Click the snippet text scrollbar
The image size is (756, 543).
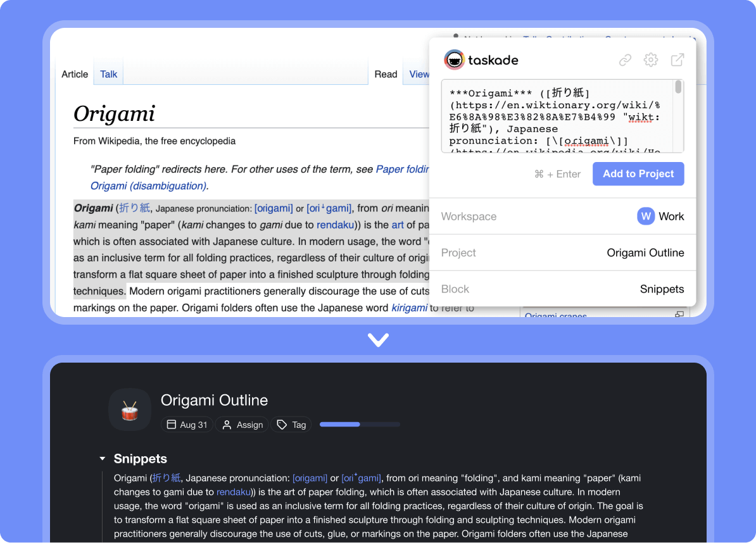pyautogui.click(x=678, y=87)
